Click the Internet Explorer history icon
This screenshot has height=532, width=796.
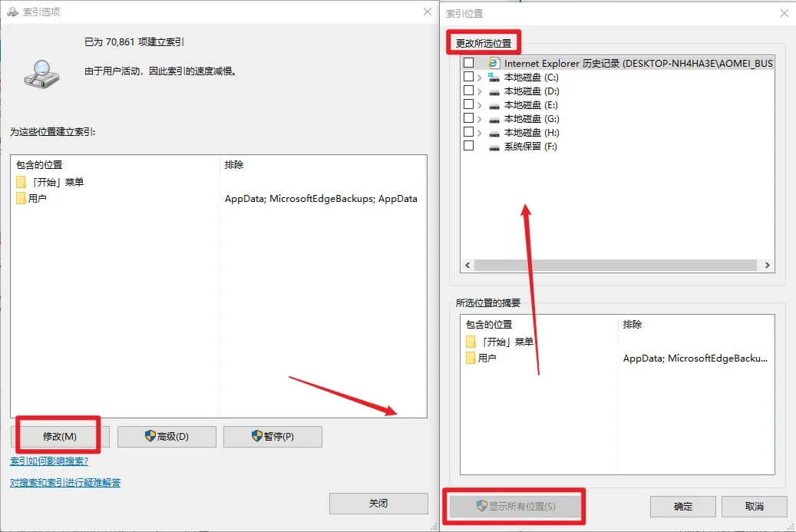(495, 63)
